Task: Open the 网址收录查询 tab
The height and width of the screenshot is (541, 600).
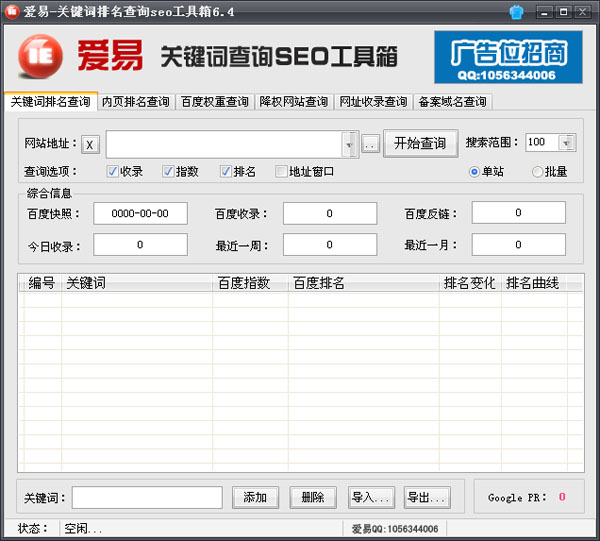Action: [x=373, y=102]
